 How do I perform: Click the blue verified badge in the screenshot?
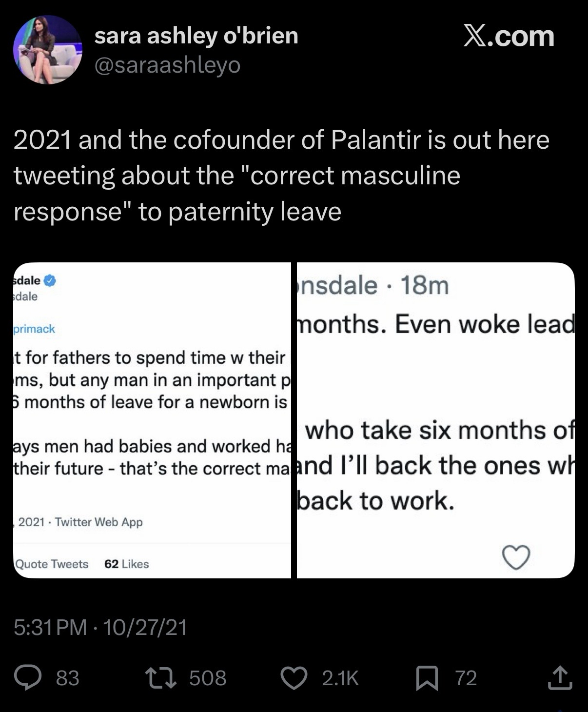pos(50,280)
